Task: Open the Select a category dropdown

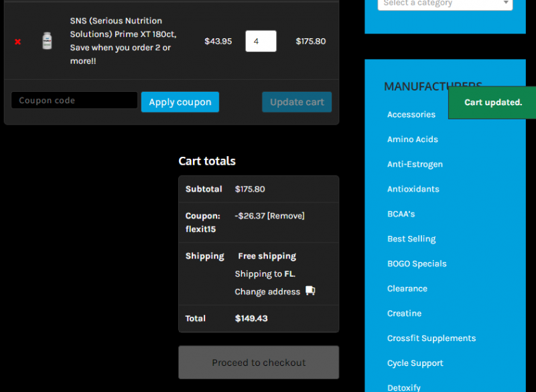Action: pos(445,4)
